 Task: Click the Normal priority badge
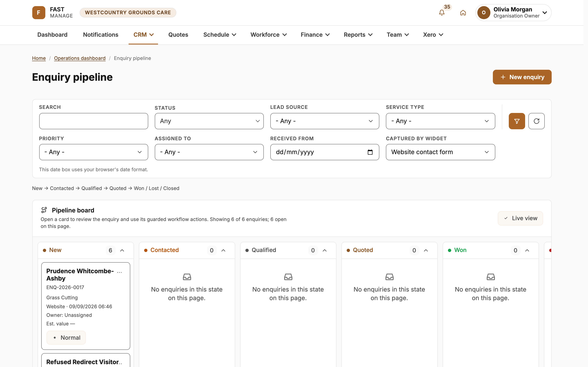66,338
